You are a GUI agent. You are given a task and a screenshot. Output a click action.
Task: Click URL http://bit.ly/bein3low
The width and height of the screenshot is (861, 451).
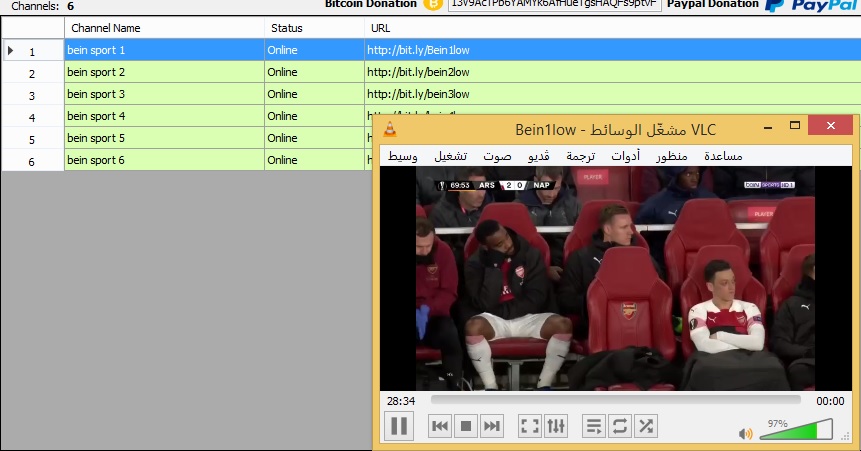pyautogui.click(x=418, y=94)
